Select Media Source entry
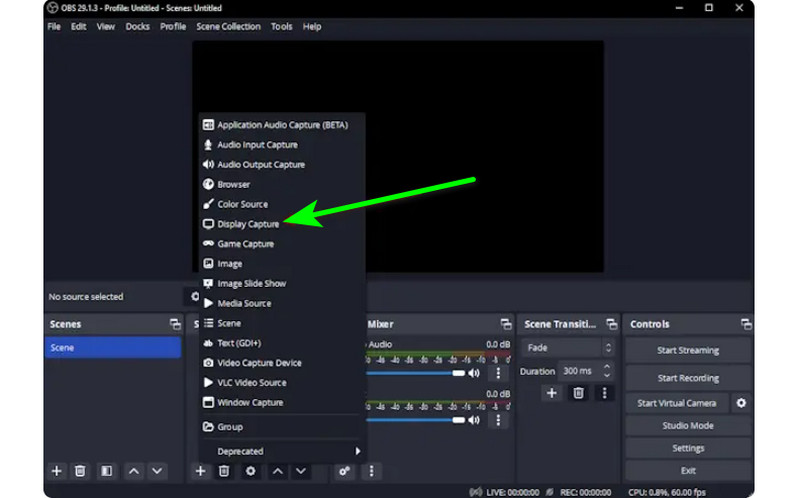Image resolution: width=800 pixels, height=498 pixels. point(282,304)
